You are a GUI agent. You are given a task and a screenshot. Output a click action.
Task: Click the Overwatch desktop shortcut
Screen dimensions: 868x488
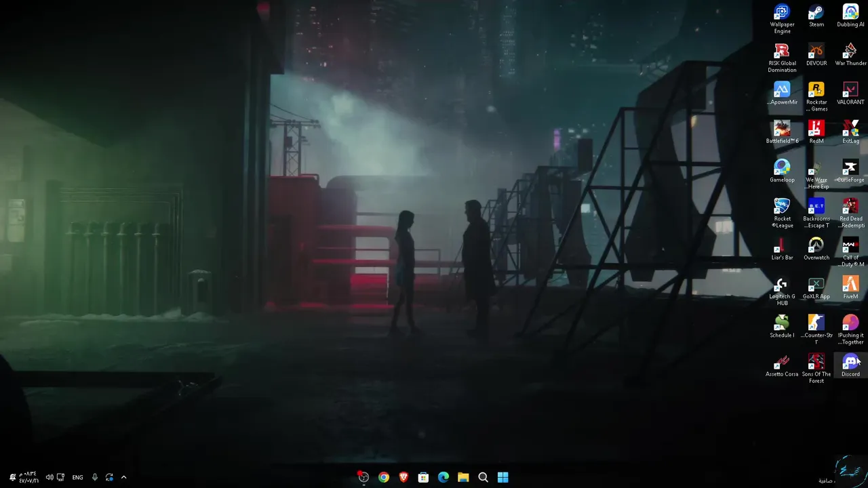click(816, 249)
